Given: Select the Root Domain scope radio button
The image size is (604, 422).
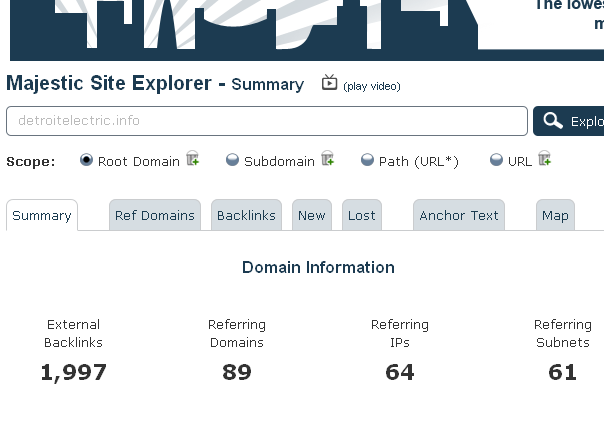Looking at the screenshot, I should point(86,160).
